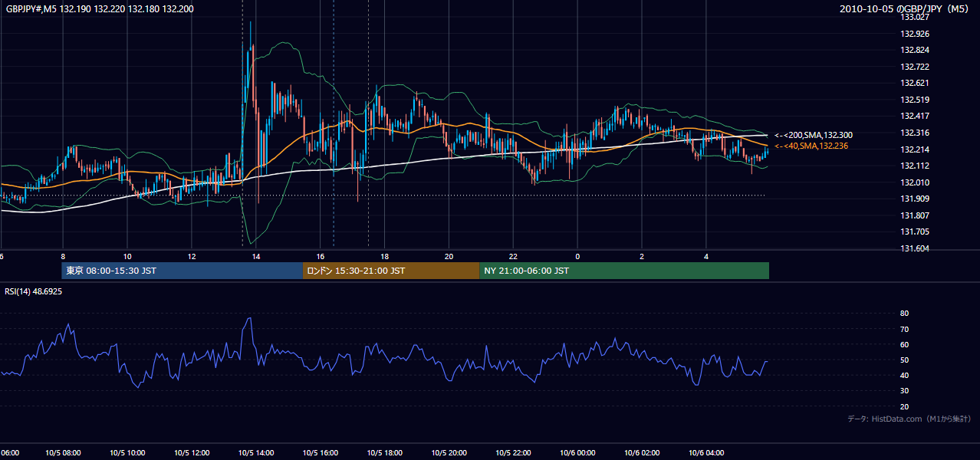Click RSI scale value 20
The width and height of the screenshot is (980, 460).
[904, 406]
